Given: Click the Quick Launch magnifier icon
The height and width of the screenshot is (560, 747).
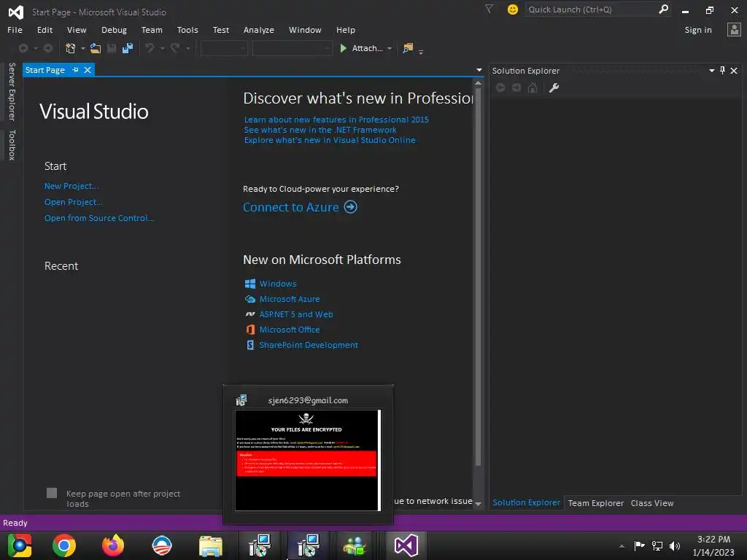Looking at the screenshot, I should coord(663,9).
